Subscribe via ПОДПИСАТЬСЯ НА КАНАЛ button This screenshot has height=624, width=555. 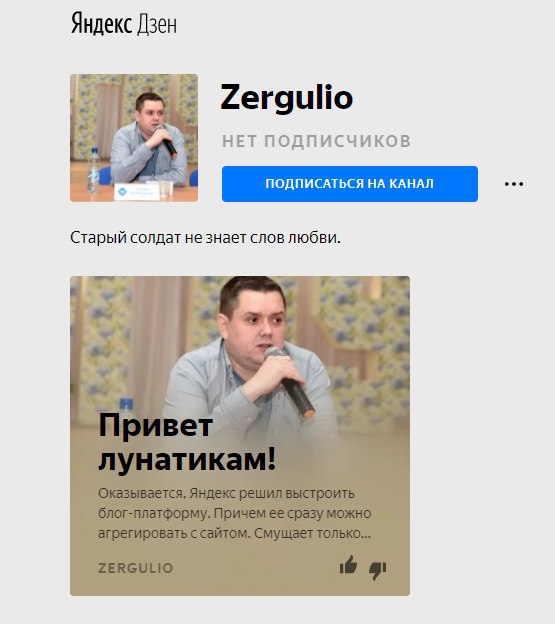pyautogui.click(x=350, y=184)
